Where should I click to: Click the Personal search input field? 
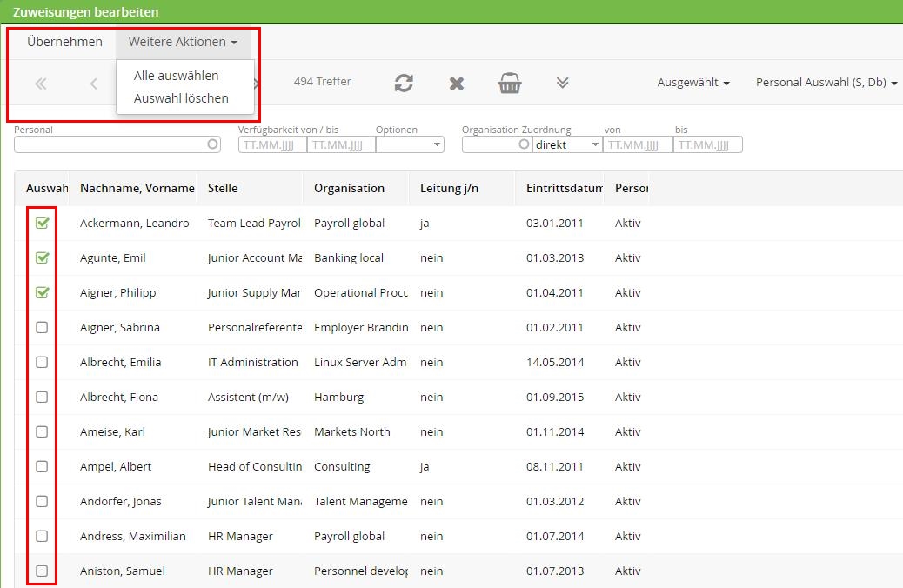click(x=117, y=144)
